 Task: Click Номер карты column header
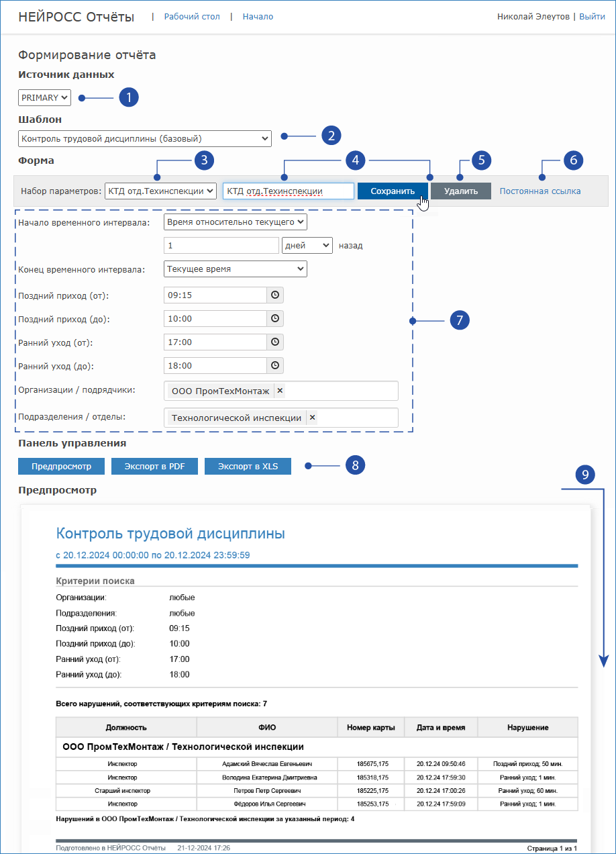371,727
